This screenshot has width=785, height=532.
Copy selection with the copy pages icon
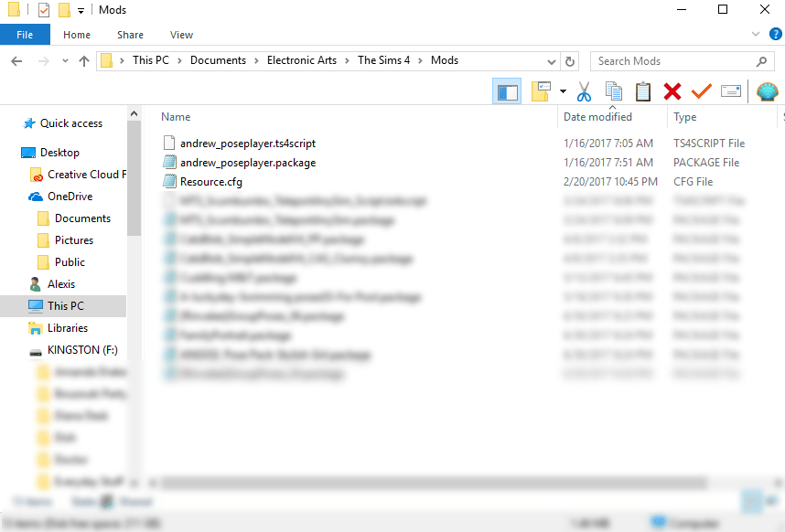[613, 91]
